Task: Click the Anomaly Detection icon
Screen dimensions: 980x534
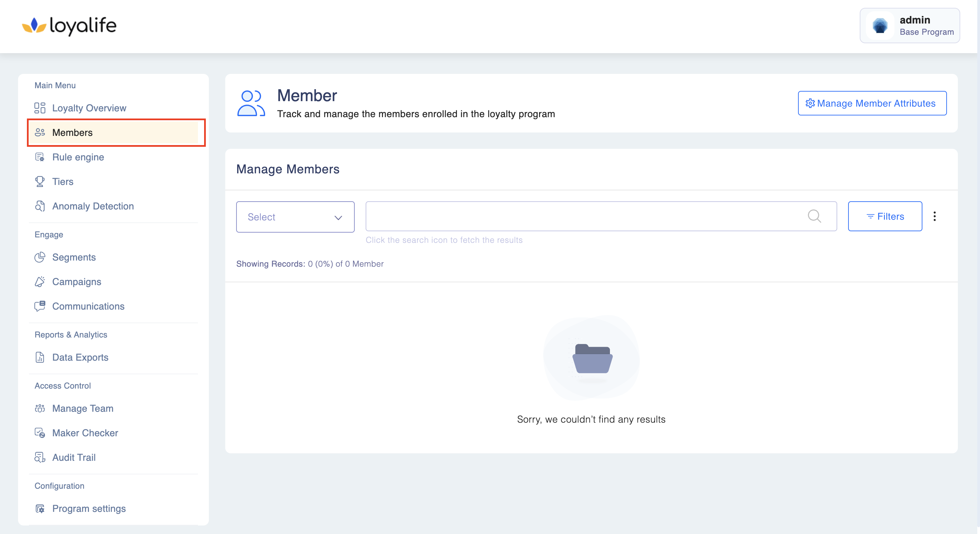Action: [x=40, y=206]
